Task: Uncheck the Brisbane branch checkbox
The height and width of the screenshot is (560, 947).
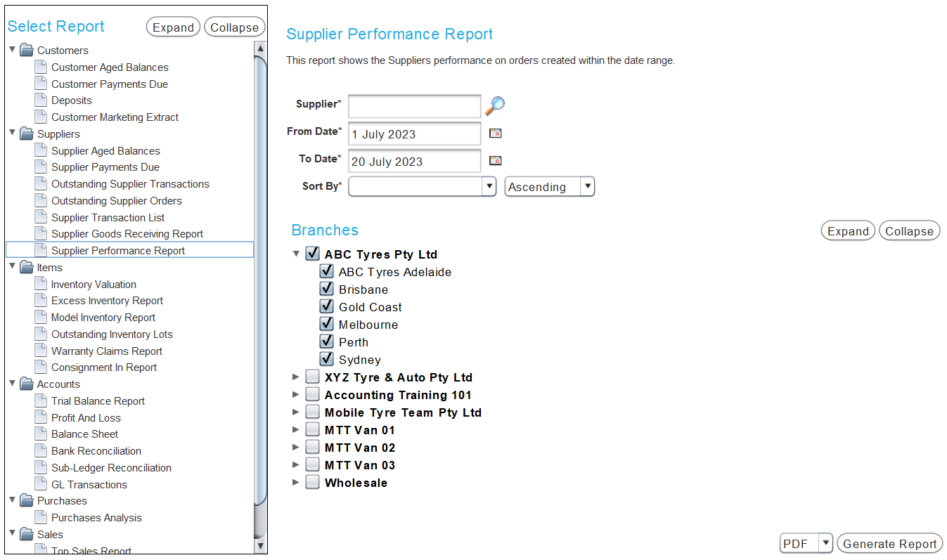Action: pyautogui.click(x=326, y=289)
